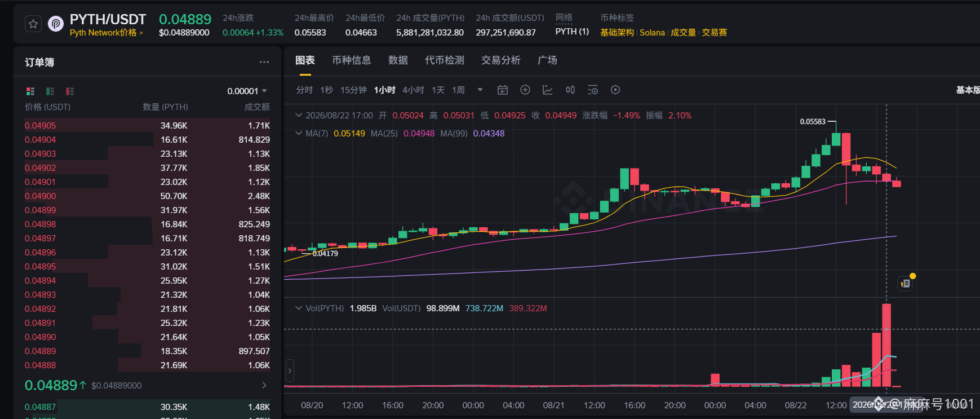980x419 pixels.
Task: Click the 0.04900 ask price row
Action: tap(147, 196)
